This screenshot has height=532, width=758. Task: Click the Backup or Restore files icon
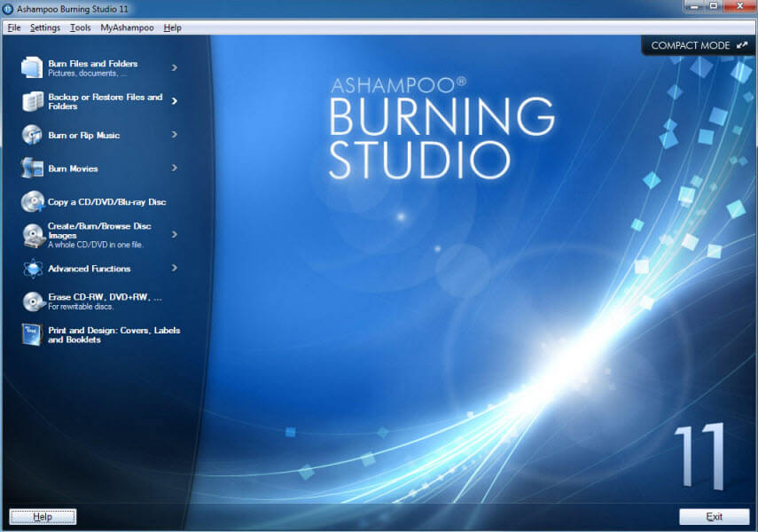pyautogui.click(x=33, y=101)
